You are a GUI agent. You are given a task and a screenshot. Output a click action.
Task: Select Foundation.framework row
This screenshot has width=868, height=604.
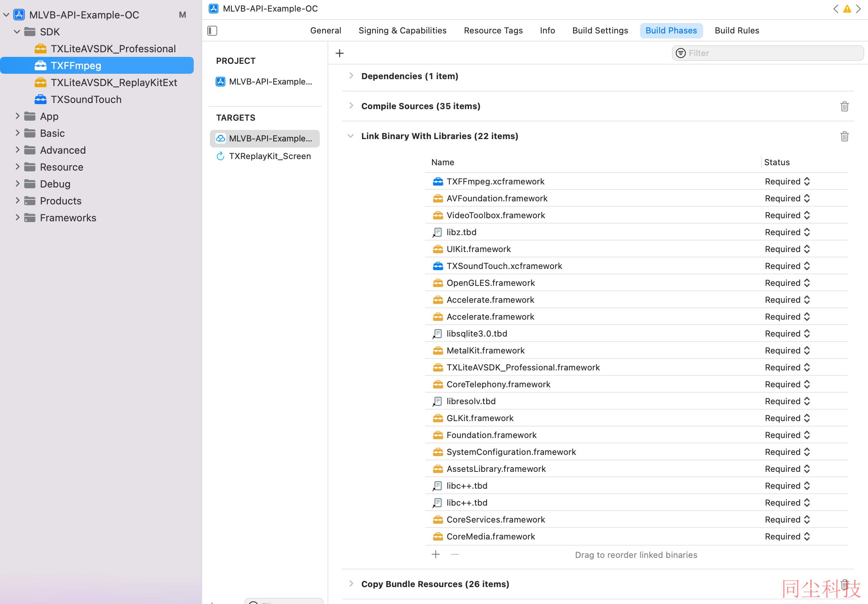(637, 435)
